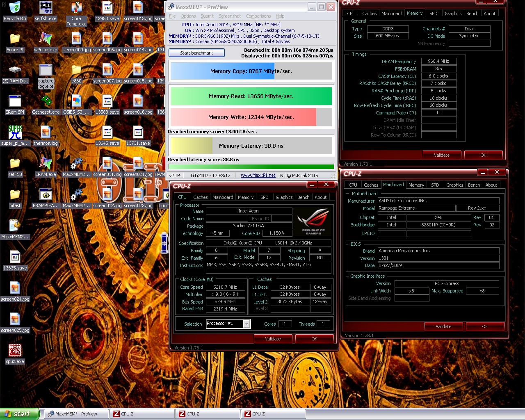Click the BIOS date 07/27/2009 value
Viewport: 525px width, 420px height.
pyautogui.click(x=438, y=265)
